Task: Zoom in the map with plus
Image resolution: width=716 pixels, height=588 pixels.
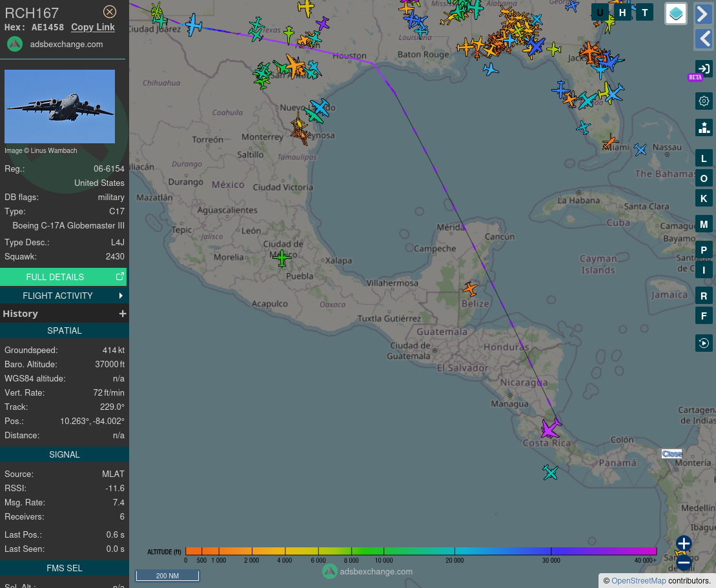Action: (684, 543)
